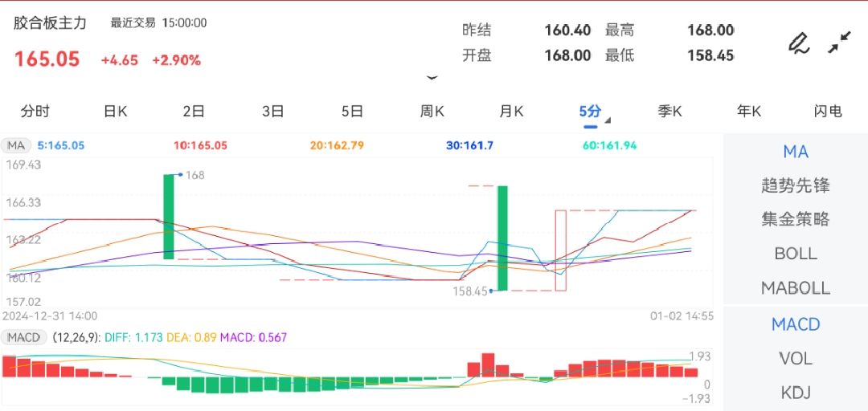This screenshot has height=411, width=868.
Task: Click the MA 30:161.7 value
Action: pos(469,146)
